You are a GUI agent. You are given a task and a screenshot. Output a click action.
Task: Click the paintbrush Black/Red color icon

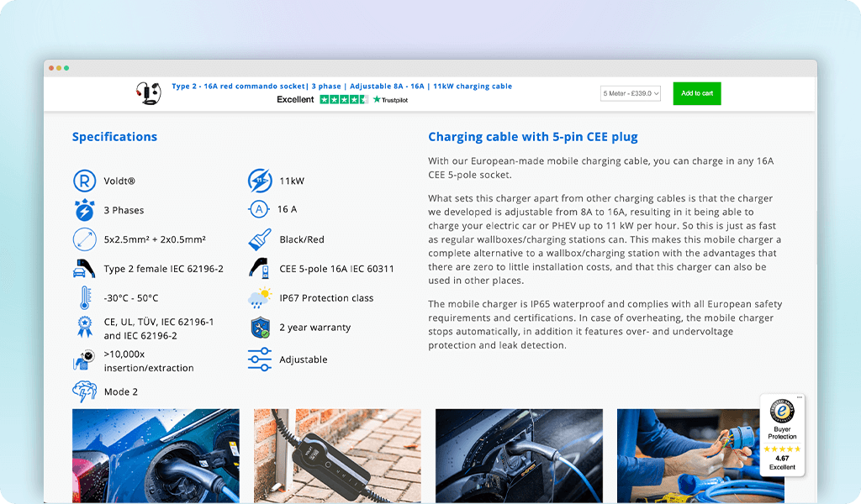tap(260, 239)
